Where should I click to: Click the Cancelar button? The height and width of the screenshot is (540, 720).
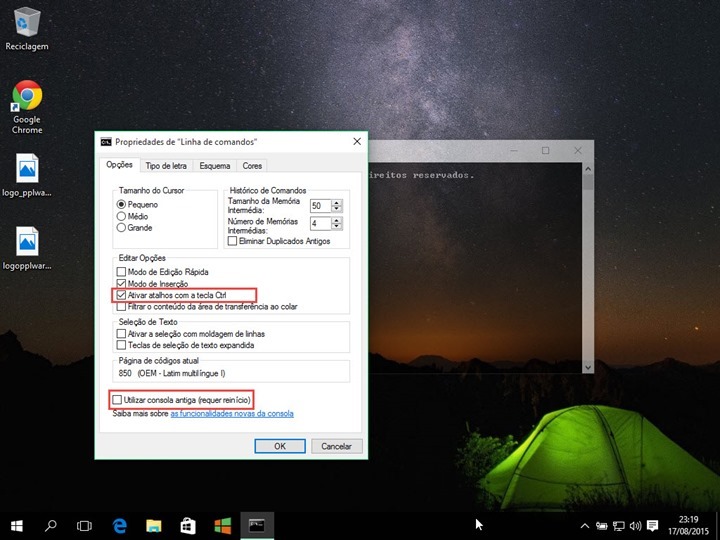(x=337, y=446)
